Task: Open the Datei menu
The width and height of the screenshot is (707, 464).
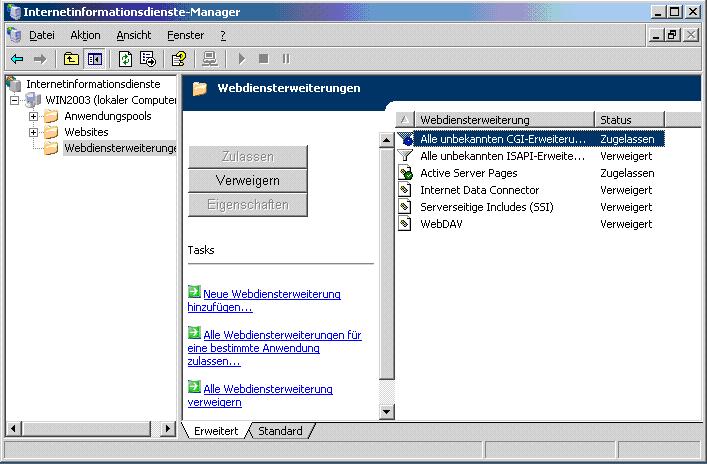Action: 41,35
